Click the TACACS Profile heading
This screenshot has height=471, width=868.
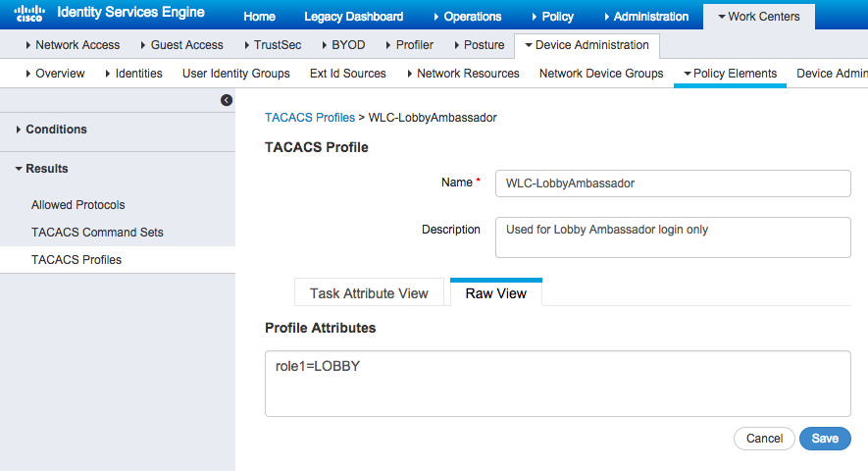point(316,147)
